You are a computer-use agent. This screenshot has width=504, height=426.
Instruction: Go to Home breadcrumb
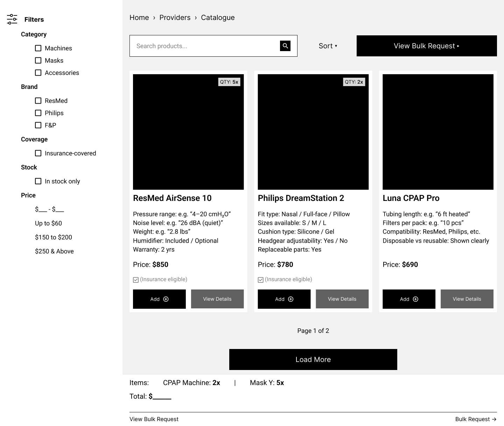pos(139,18)
